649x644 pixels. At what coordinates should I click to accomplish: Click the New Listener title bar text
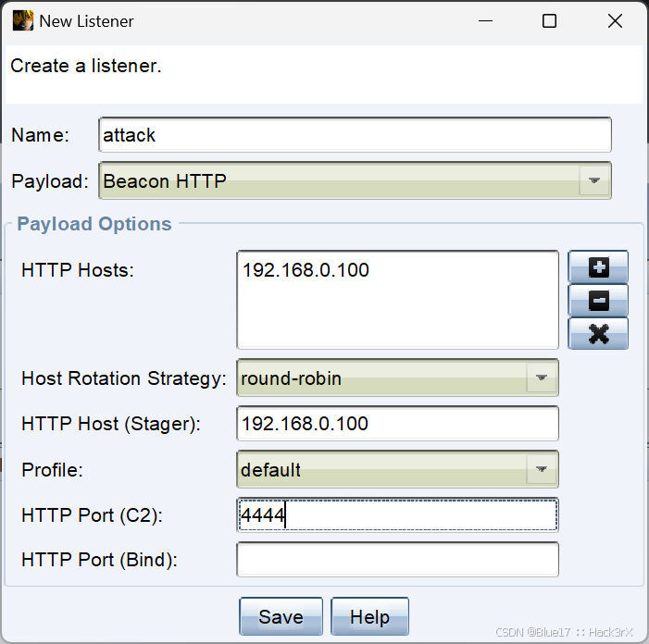pos(86,21)
